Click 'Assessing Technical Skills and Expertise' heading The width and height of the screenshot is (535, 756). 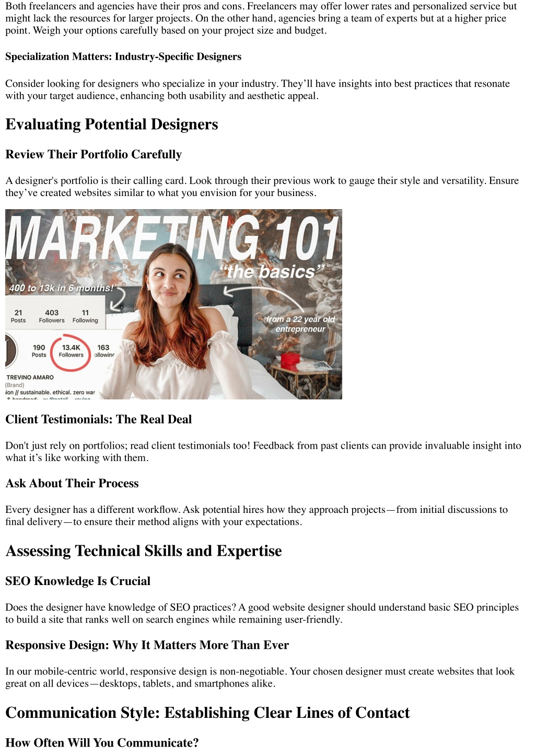pyautogui.click(x=144, y=551)
